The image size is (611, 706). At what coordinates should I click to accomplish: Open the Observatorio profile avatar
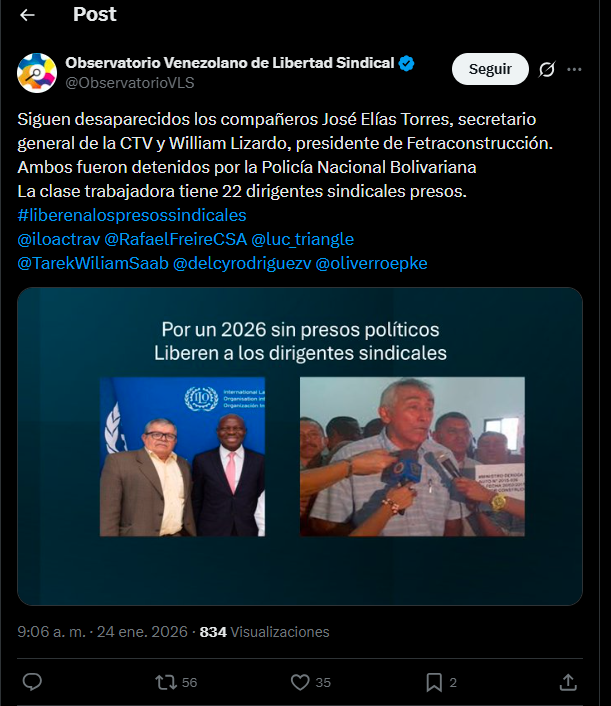point(37,73)
